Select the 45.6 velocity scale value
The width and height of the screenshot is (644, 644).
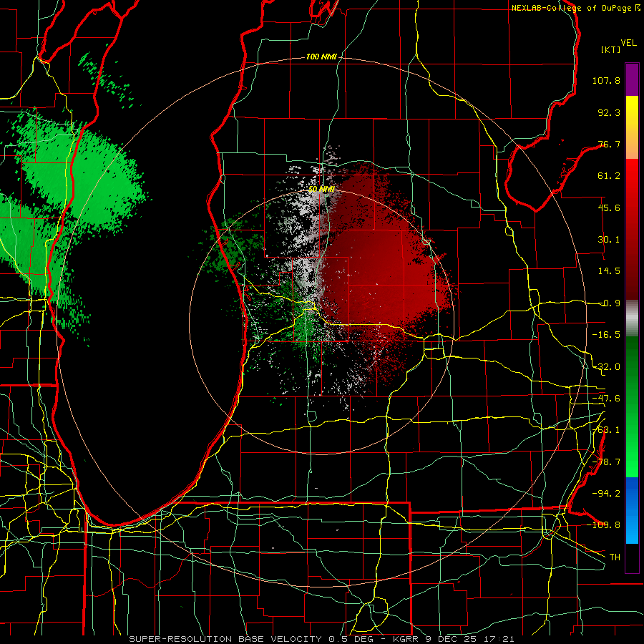[x=609, y=208]
